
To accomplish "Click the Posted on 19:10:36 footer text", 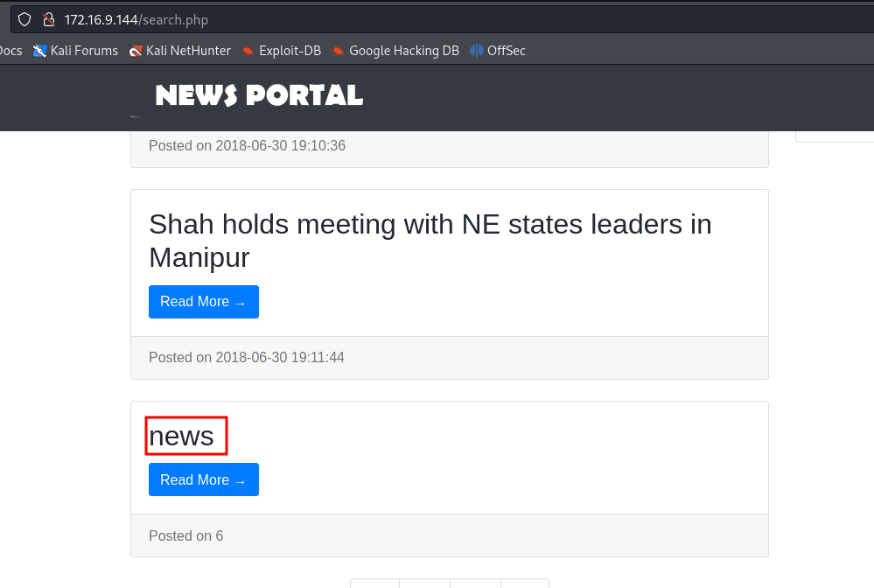I will [247, 146].
